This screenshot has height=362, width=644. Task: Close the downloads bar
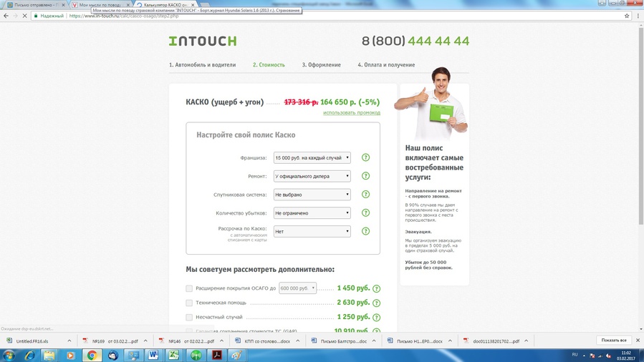638,341
